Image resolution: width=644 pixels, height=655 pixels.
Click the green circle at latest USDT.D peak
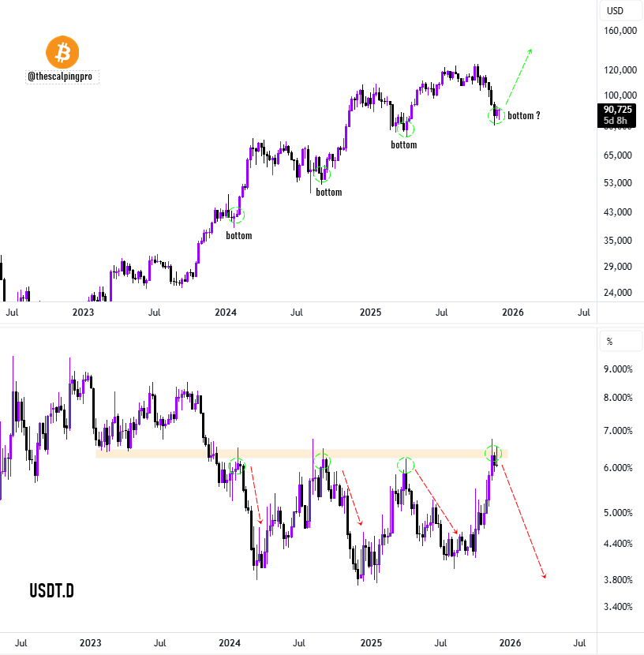point(494,455)
